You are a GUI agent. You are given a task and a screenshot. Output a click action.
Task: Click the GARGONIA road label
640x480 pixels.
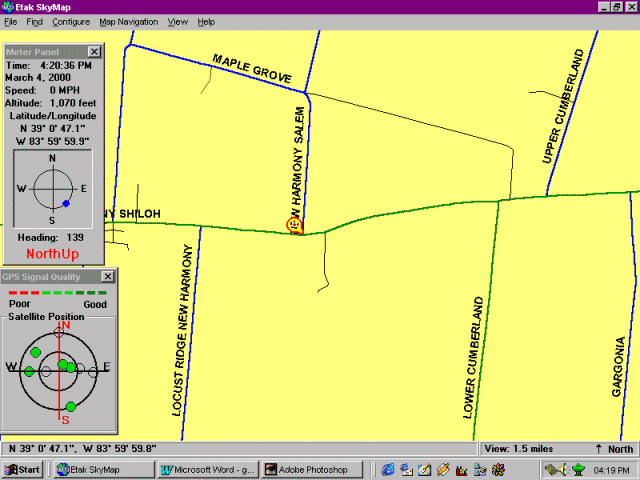click(618, 367)
